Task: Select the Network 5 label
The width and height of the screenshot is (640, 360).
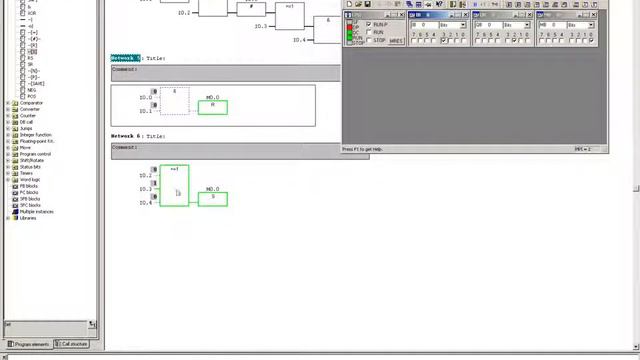Action: (125, 58)
